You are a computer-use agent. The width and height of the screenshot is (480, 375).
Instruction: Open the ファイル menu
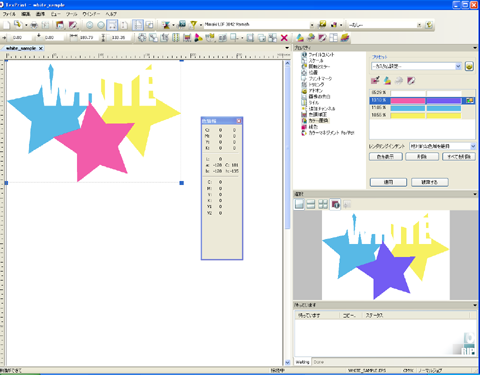(9, 14)
